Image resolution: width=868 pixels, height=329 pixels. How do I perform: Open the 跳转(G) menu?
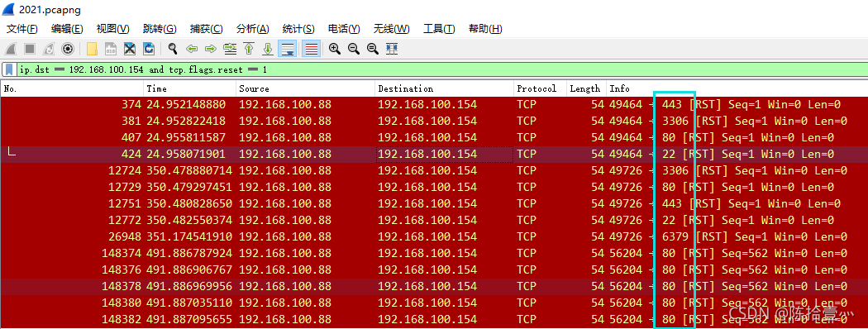160,29
